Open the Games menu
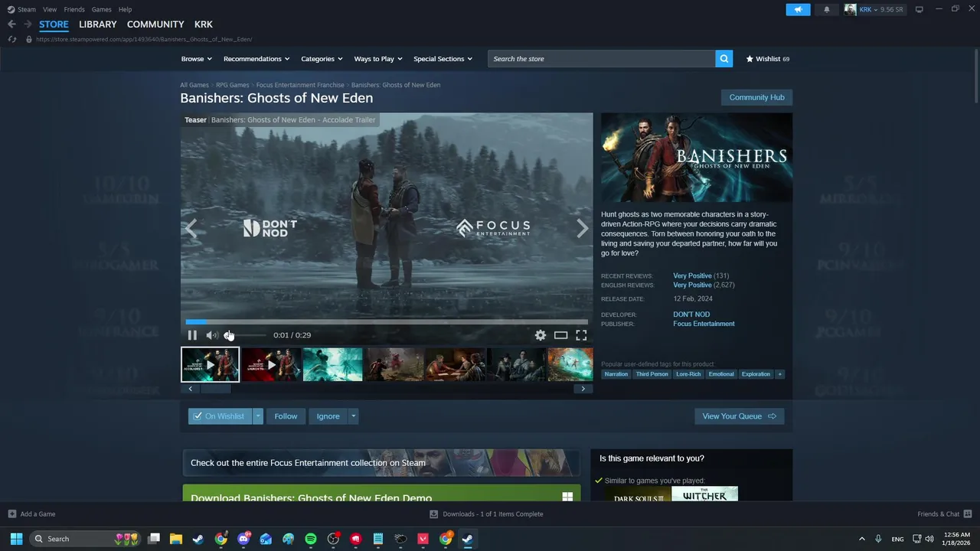 pyautogui.click(x=101, y=9)
